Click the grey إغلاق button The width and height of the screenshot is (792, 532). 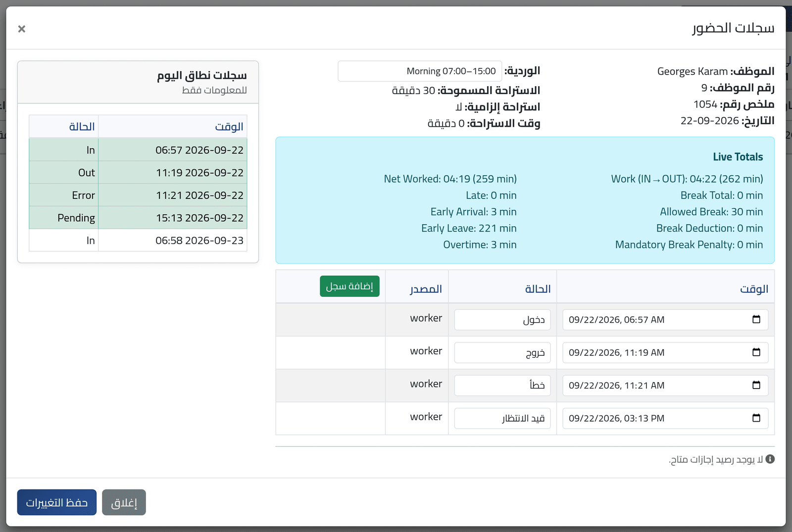pos(124,502)
